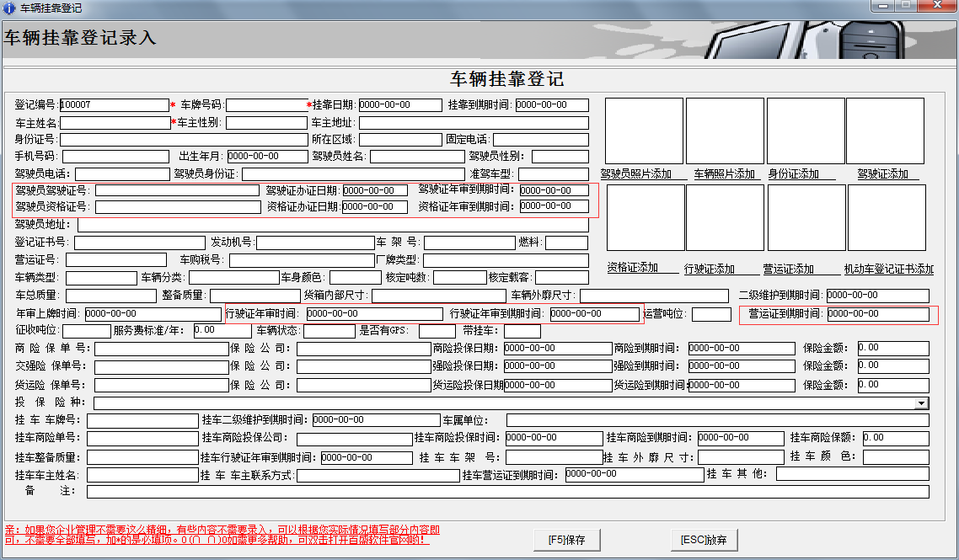Cancel with the [ESC]放弃 button
Viewport: 959px width, 560px height.
tap(704, 540)
